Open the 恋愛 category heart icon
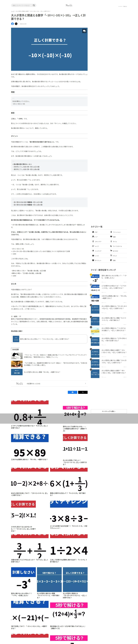 (111, 237)
